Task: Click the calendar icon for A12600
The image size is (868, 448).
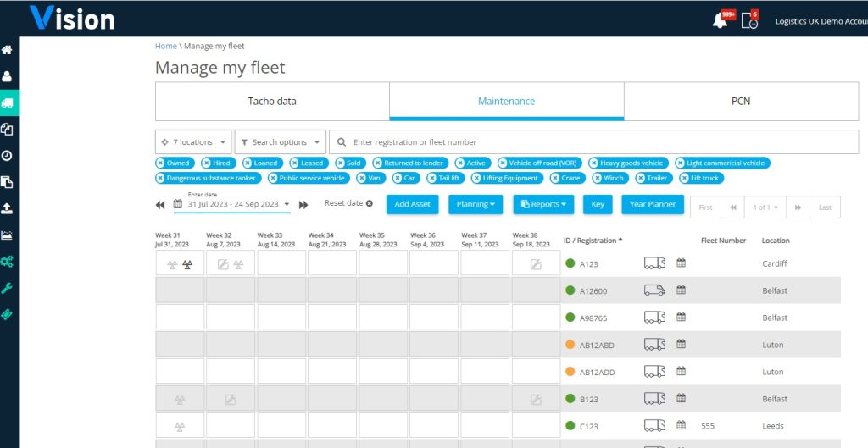Action: click(681, 290)
